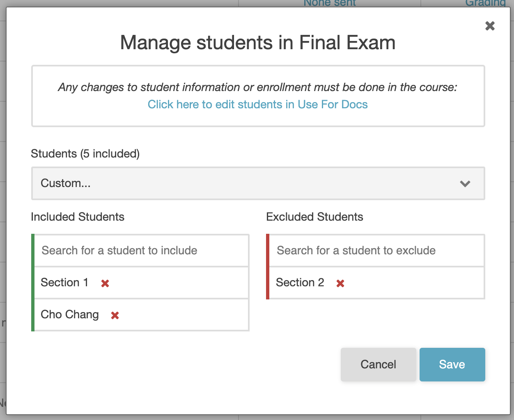
Task: Remove Section 1 from included students
Action: [x=105, y=283]
